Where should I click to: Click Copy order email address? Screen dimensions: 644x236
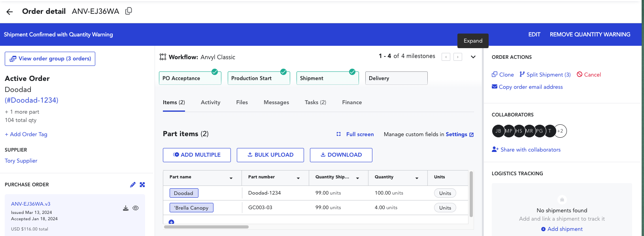click(x=527, y=87)
